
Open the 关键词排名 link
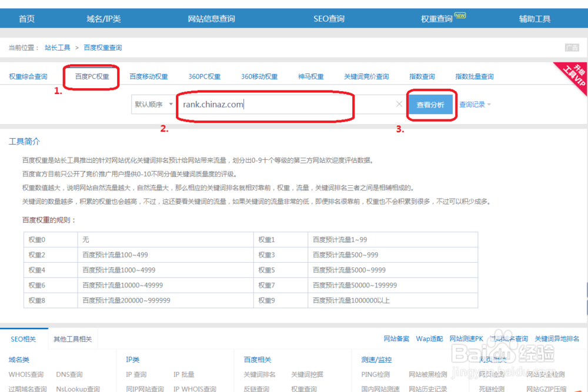[x=259, y=374]
